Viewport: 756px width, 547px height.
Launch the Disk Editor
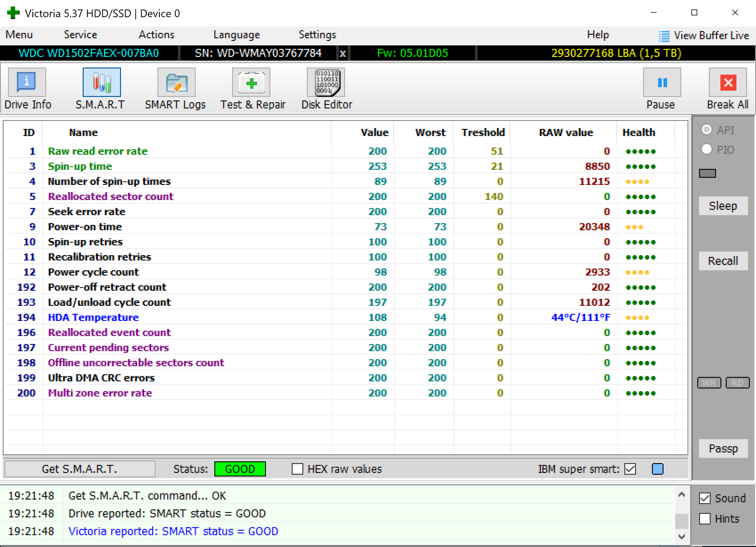326,89
